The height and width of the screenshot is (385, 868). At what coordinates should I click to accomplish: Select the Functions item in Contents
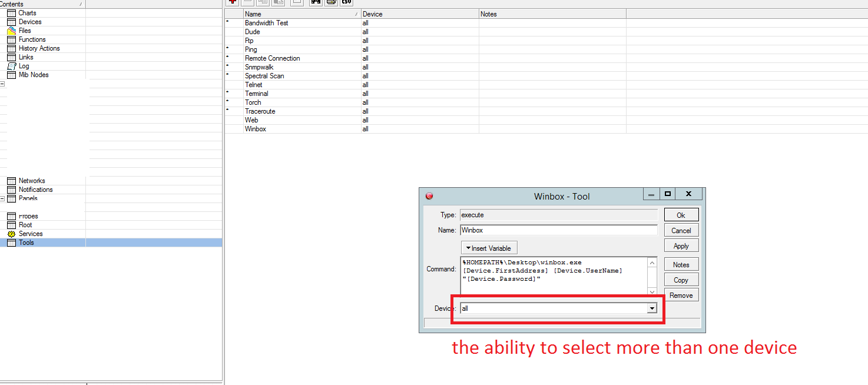32,39
